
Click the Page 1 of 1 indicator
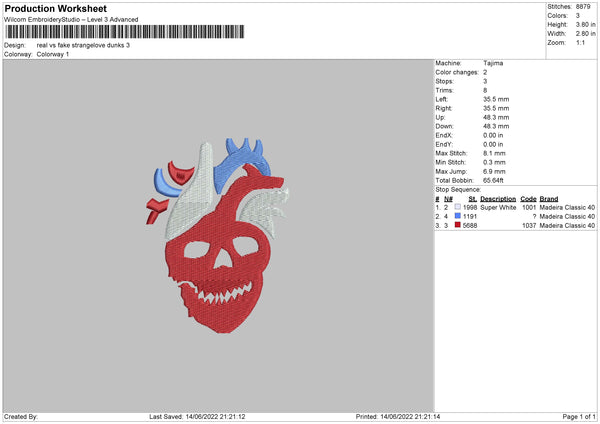579,417
